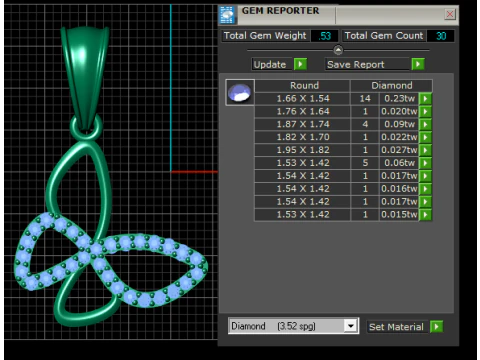Click the green arrow for 1.76 X 1.64 row
This screenshot has height=360, width=480.
coord(425,111)
